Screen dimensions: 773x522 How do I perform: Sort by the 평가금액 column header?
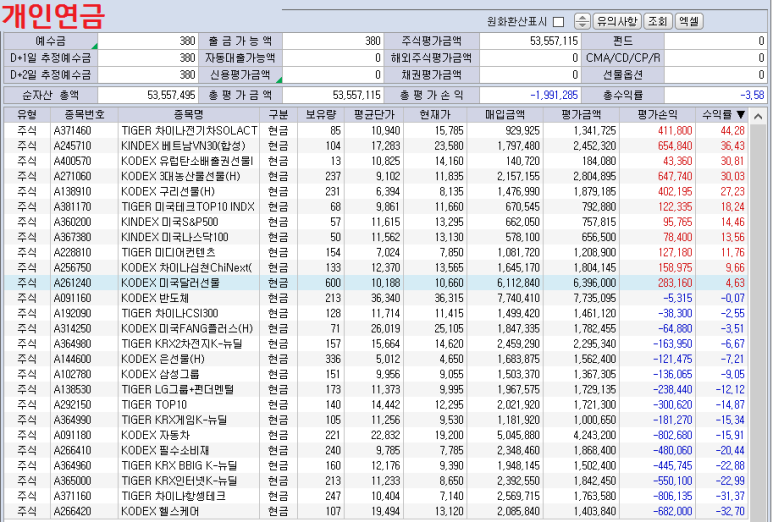point(581,115)
